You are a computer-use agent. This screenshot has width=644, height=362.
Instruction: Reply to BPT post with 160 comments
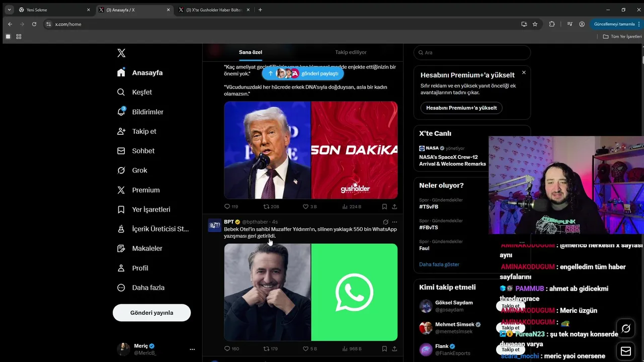pyautogui.click(x=231, y=349)
